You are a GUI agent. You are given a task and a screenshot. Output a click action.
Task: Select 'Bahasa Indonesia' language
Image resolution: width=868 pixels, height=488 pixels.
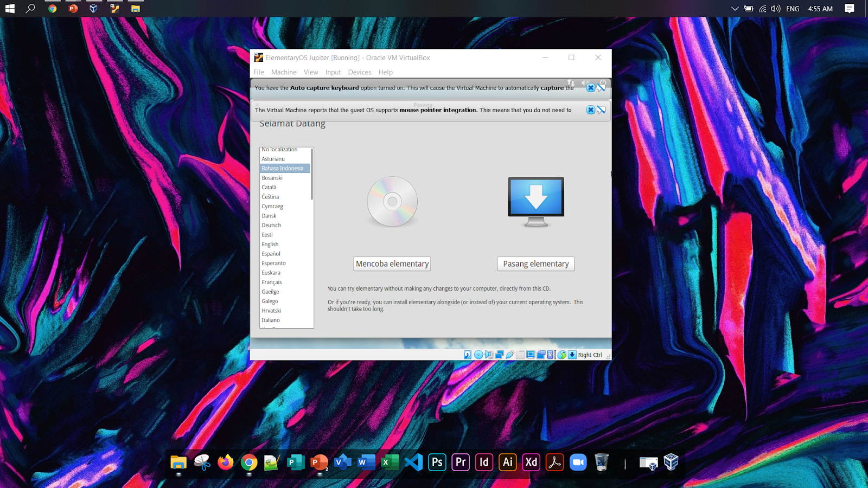pos(285,169)
